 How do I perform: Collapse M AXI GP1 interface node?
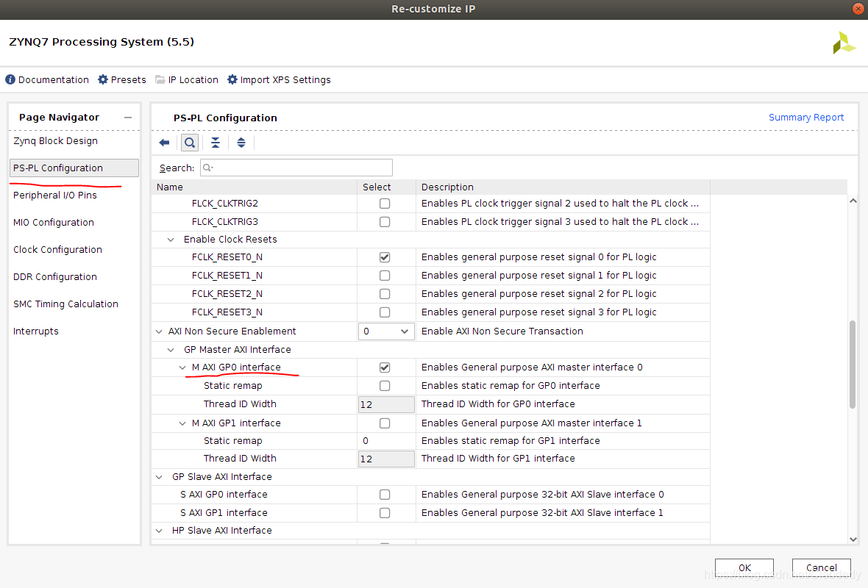click(x=182, y=423)
